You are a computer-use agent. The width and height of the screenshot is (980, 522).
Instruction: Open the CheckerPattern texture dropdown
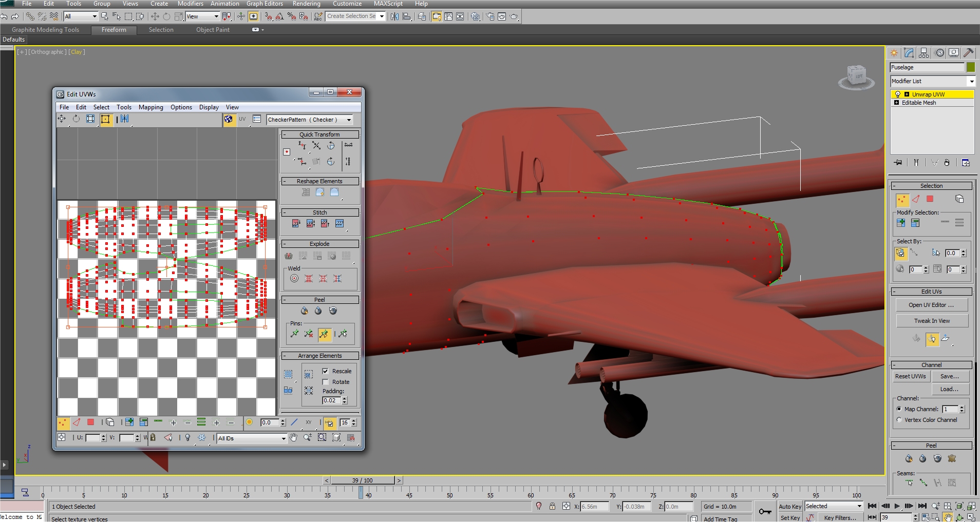[310, 120]
